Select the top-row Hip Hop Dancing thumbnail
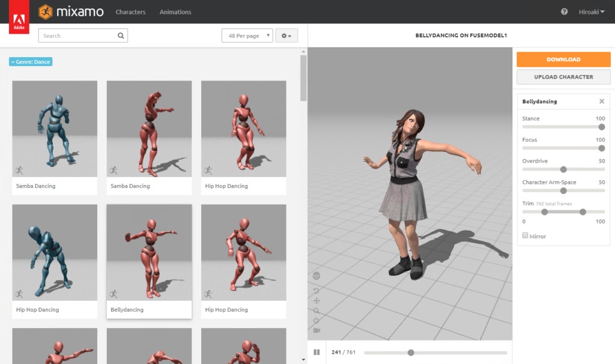Image resolution: width=615 pixels, height=364 pixels. click(x=244, y=129)
